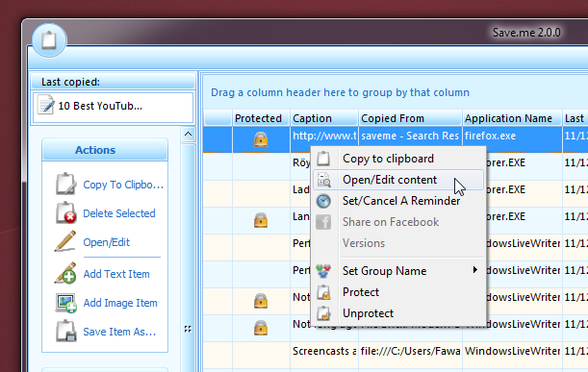Image resolution: width=588 pixels, height=372 pixels.
Task: Click the Add Image Item monitor icon
Action: click(65, 303)
